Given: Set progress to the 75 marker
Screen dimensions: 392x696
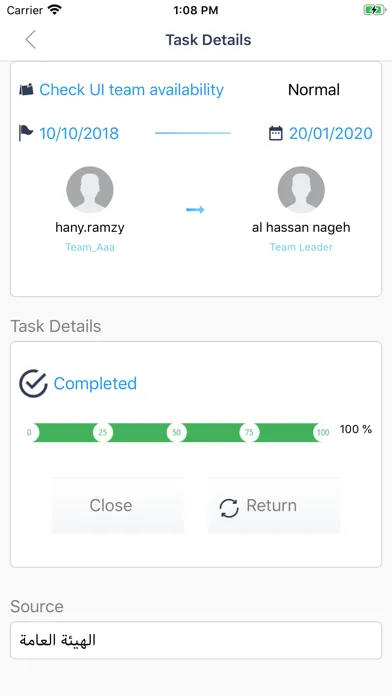Looking at the screenshot, I should point(249,432).
